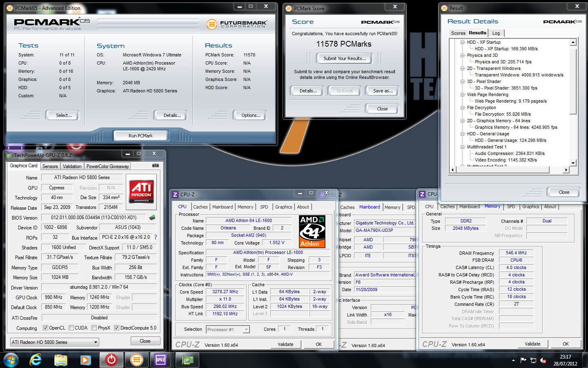Image resolution: width=588 pixels, height=368 pixels.
Task: Show hidden system tray icons arrow
Action: click(513, 360)
